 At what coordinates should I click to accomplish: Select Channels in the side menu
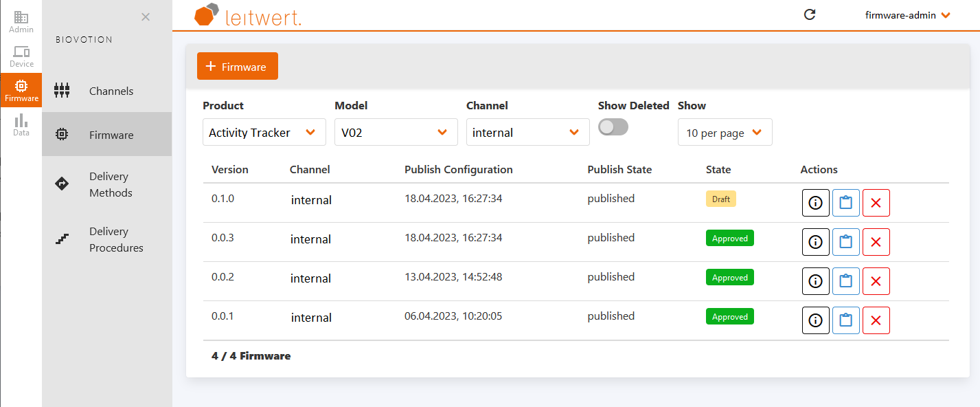point(111,91)
